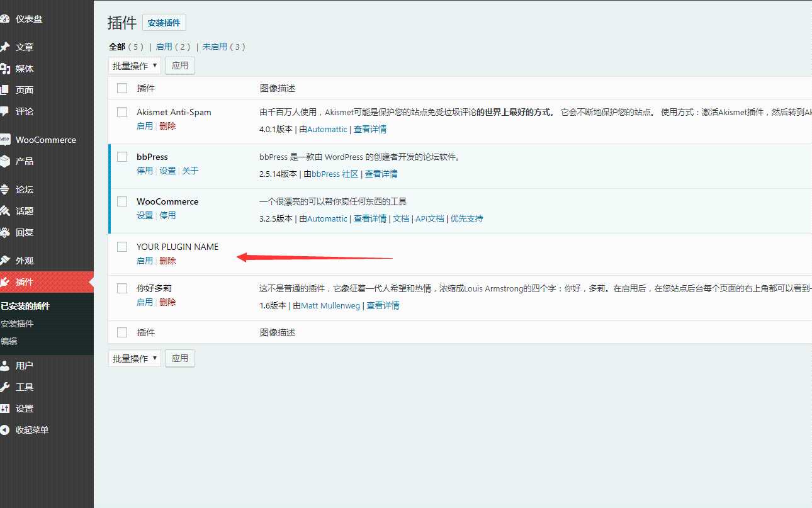This screenshot has width=812, height=508.
Task: View bbPress details via 查看详情
Action: coord(381,174)
